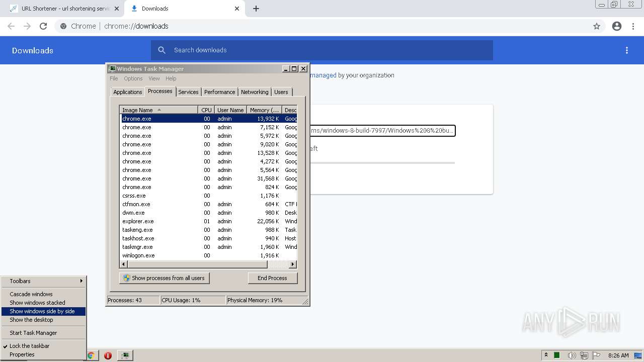Expand the Toolbars submenu
Image resolution: width=644 pixels, height=362 pixels.
(44, 281)
